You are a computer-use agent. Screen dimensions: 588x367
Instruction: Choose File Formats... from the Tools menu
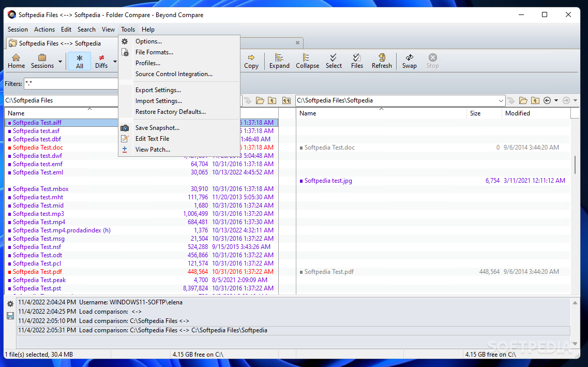179,52
